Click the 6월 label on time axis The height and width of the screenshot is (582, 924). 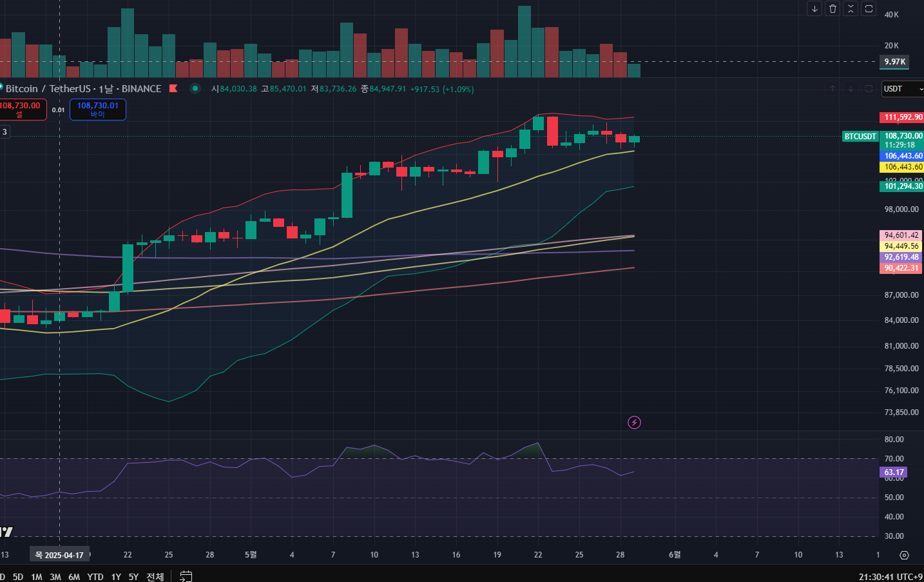[675, 555]
